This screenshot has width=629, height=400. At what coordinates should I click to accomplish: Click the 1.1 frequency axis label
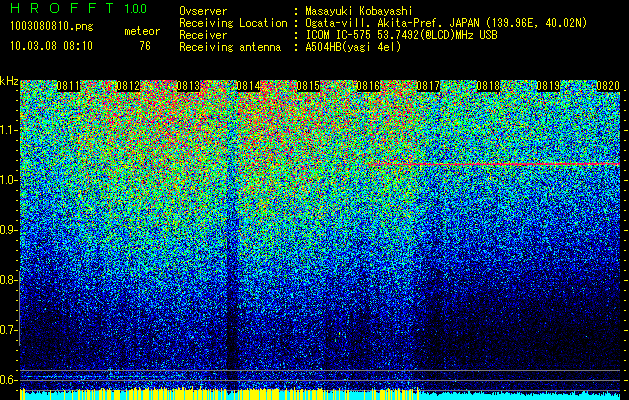click(x=8, y=130)
